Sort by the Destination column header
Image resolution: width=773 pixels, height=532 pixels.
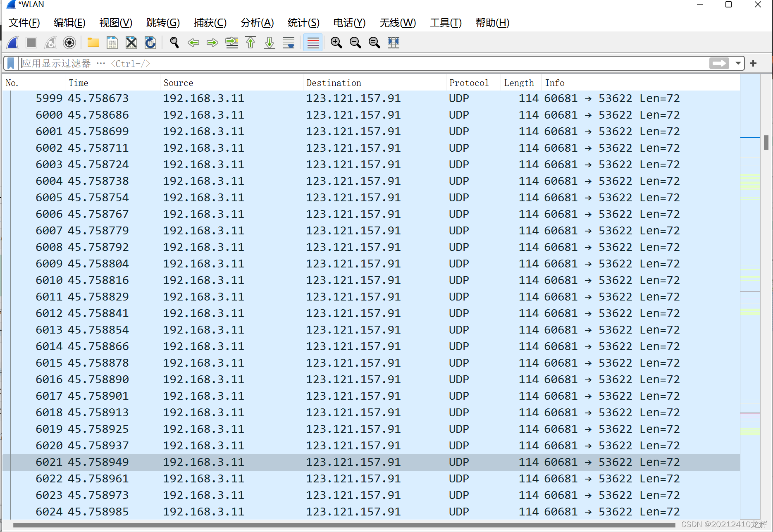click(x=375, y=83)
